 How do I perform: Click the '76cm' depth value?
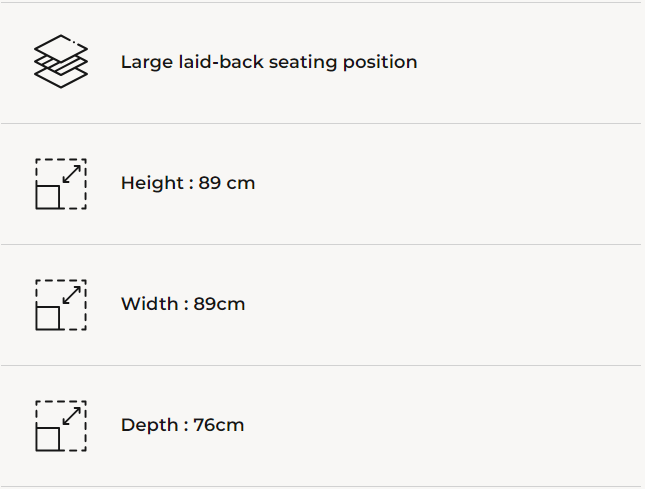[x=219, y=425]
